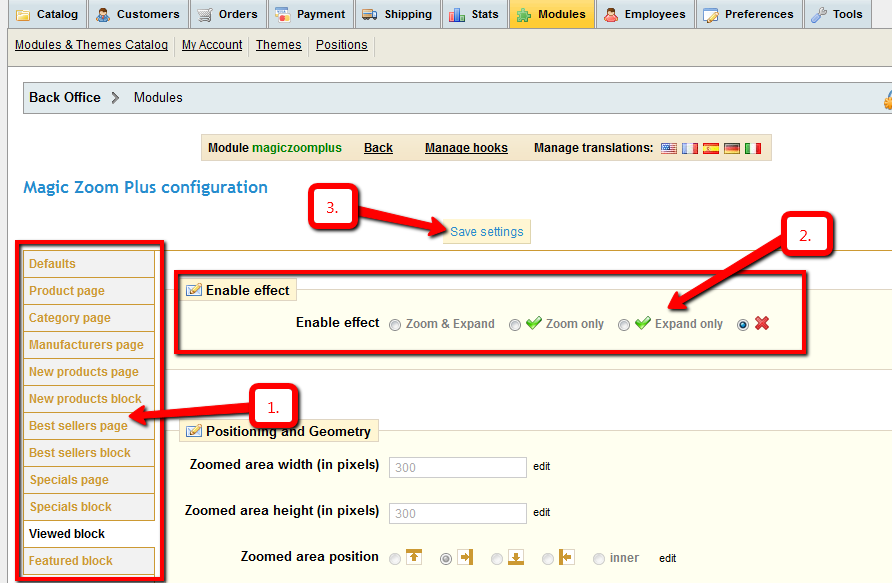Open the Viewed block tab
Viewport: 892px width, 583px height.
[x=89, y=534]
